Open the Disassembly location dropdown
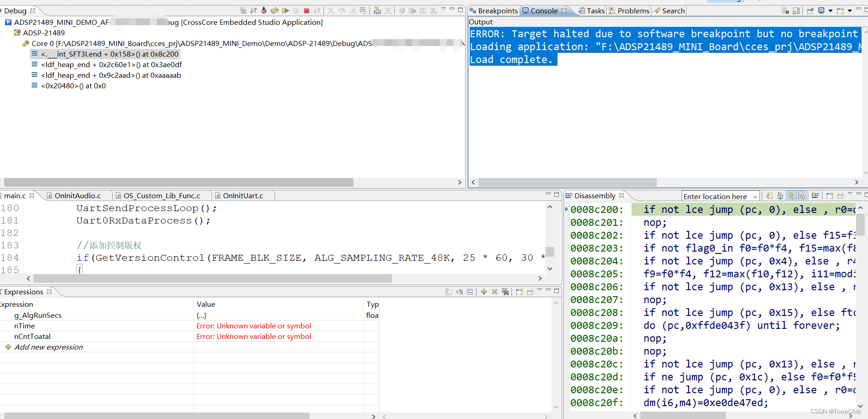 point(756,196)
